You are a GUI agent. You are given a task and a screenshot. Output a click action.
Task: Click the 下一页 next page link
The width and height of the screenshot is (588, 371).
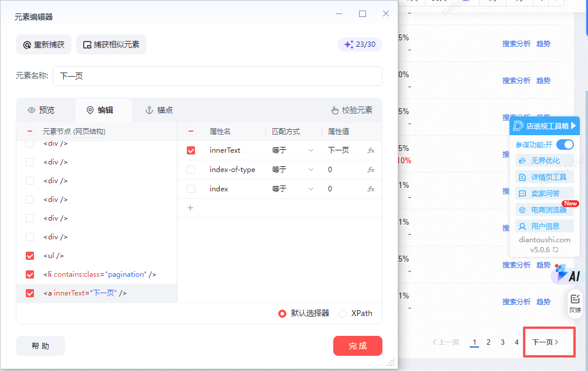click(x=546, y=342)
